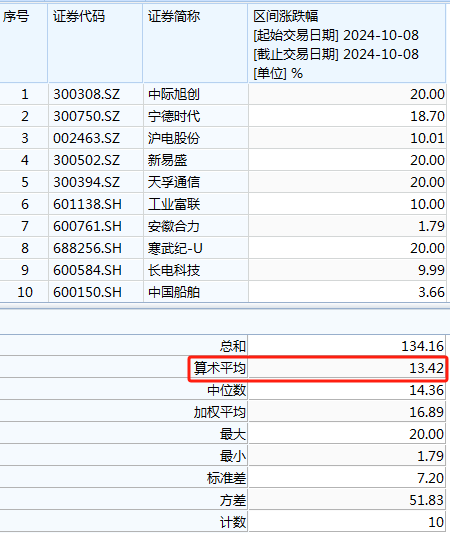Image resolution: width=450 pixels, height=535 pixels.
Task: Click the 宁德时代 name cell
Action: pos(174,116)
